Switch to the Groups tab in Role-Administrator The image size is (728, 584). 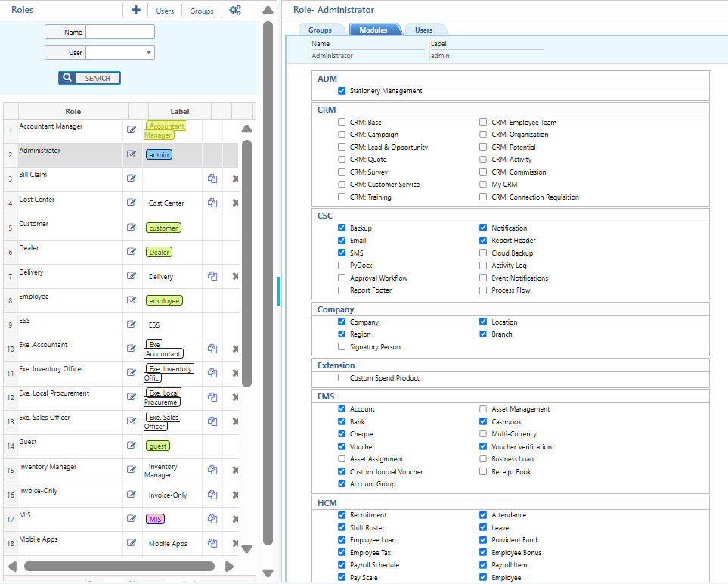pos(321,30)
